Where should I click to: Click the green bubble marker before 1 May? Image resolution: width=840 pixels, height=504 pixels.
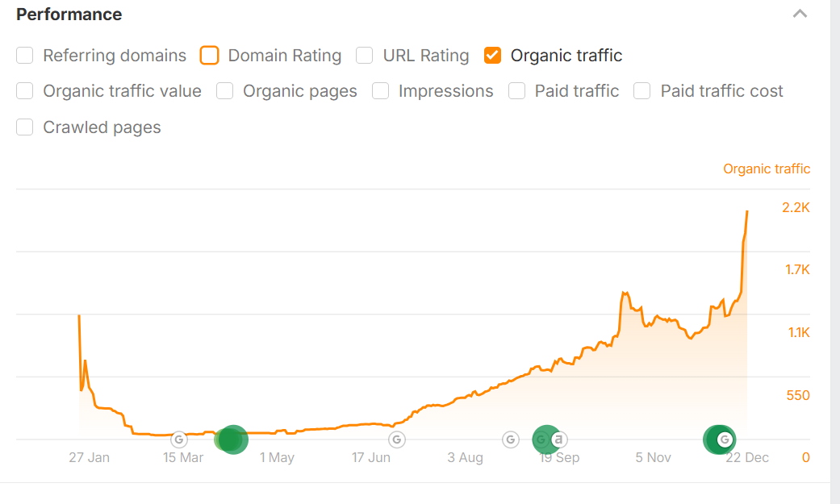232,439
